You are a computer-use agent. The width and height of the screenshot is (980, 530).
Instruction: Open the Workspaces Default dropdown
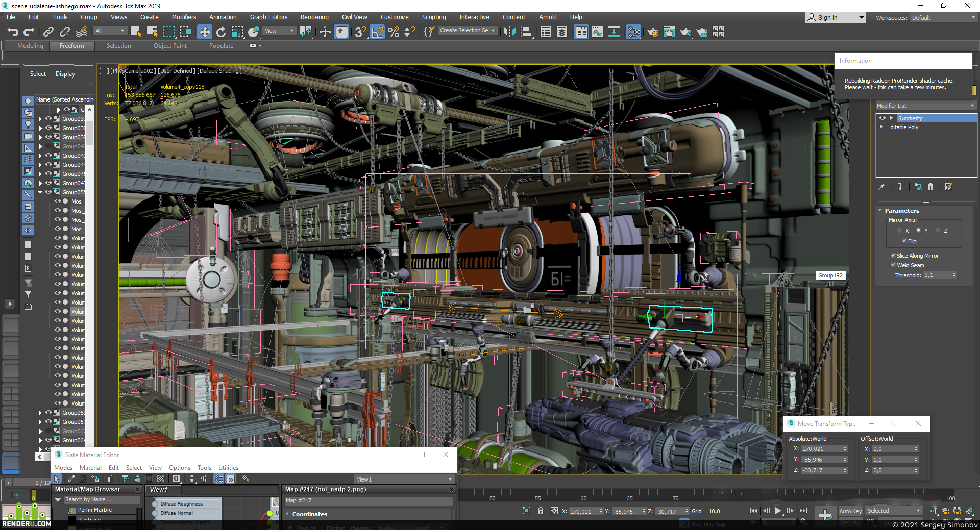click(x=943, y=17)
